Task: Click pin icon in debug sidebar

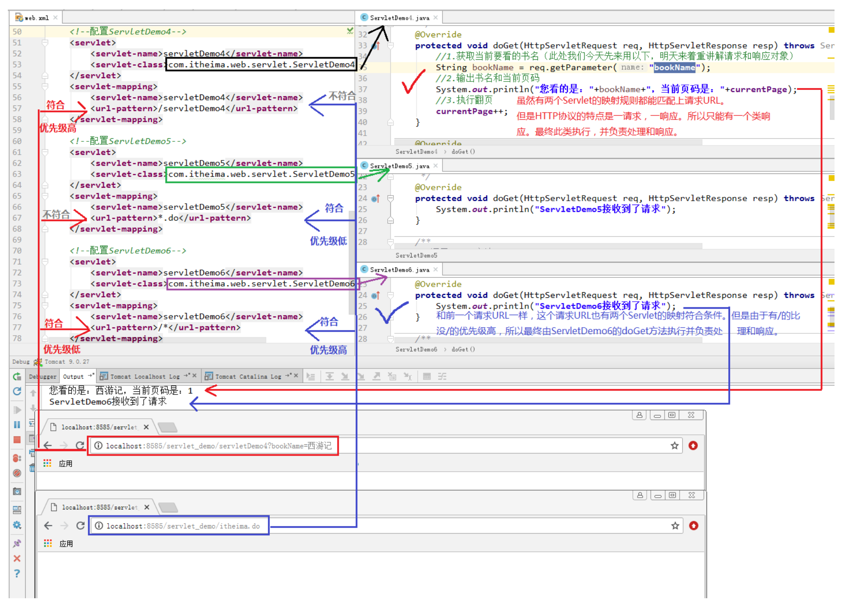Action: [x=17, y=543]
